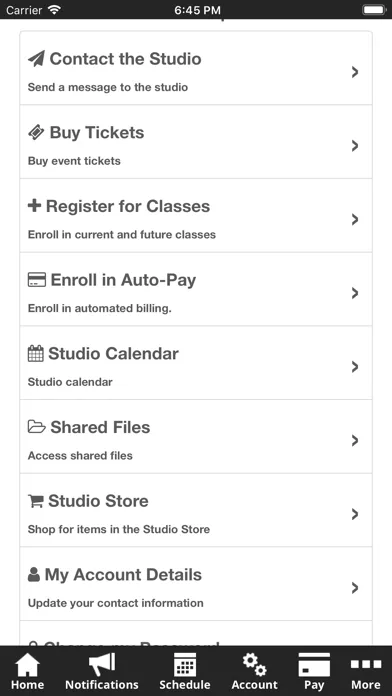The image size is (392, 696).
Task: Click the shopping cart icon beside Studio Store
Action: [x=36, y=501]
